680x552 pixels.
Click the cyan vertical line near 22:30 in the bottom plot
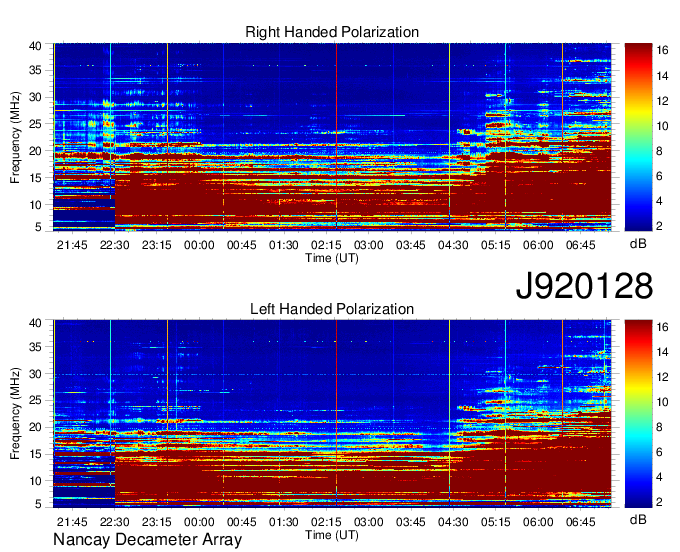(x=111, y=414)
